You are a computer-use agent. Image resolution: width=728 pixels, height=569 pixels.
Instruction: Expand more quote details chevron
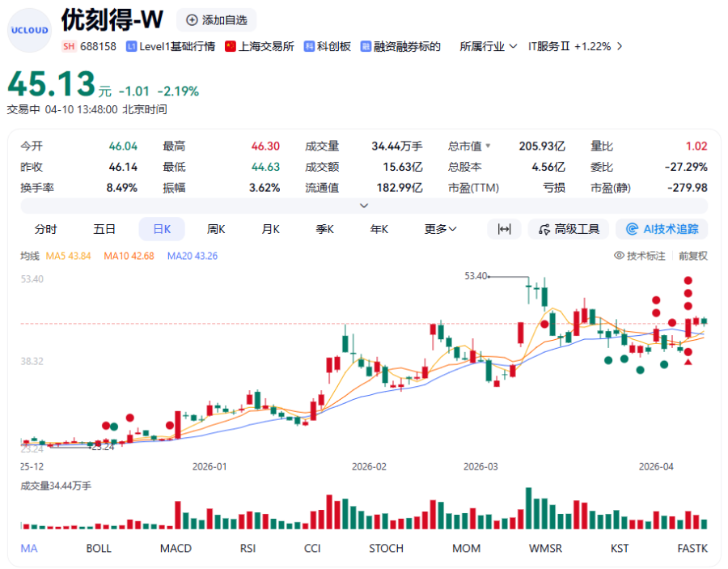(x=364, y=206)
